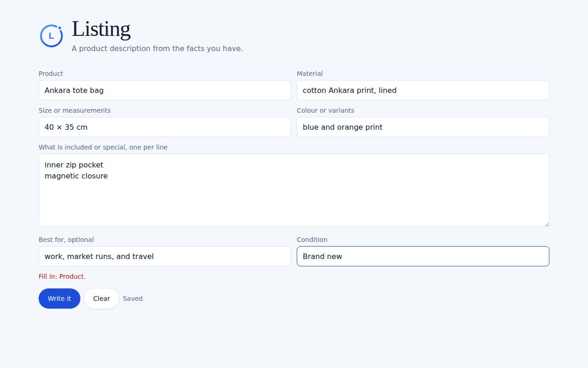Click the resize handle of the textarea
588x368 pixels.
546,224
